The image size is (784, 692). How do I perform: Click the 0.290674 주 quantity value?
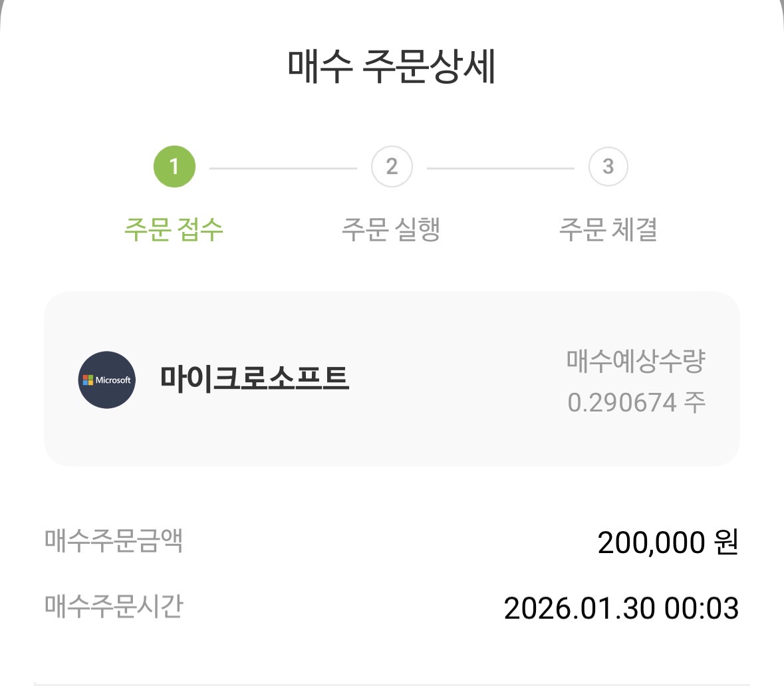[x=636, y=402]
